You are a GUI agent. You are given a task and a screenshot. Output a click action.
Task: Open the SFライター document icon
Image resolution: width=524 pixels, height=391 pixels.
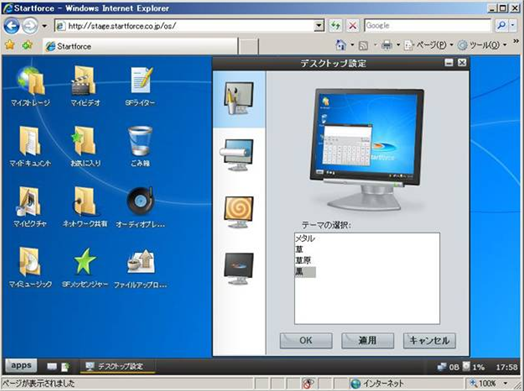point(141,81)
